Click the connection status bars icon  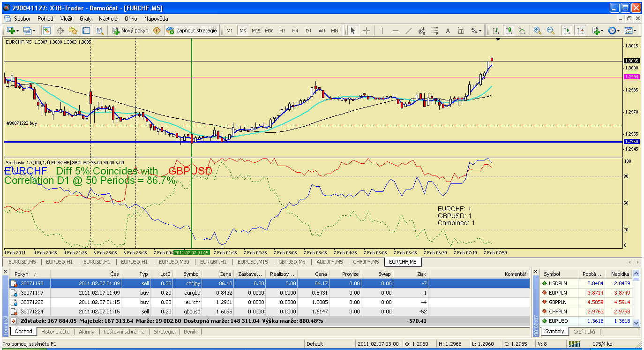tap(573, 344)
